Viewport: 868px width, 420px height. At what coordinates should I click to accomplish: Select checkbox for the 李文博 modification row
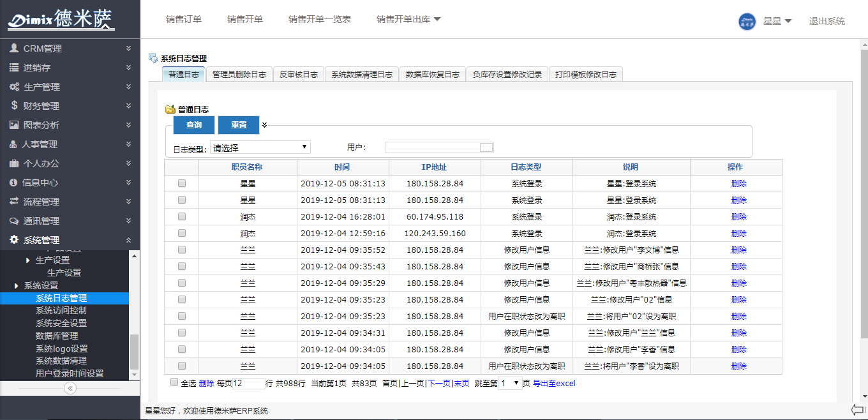182,250
